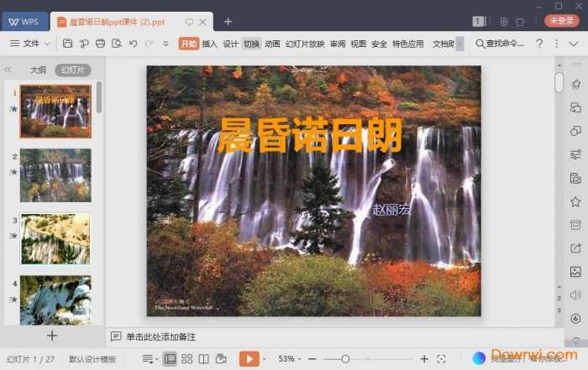Open the star icon in the right sidebar
Viewport: 588px width, 370px height.
click(x=575, y=202)
